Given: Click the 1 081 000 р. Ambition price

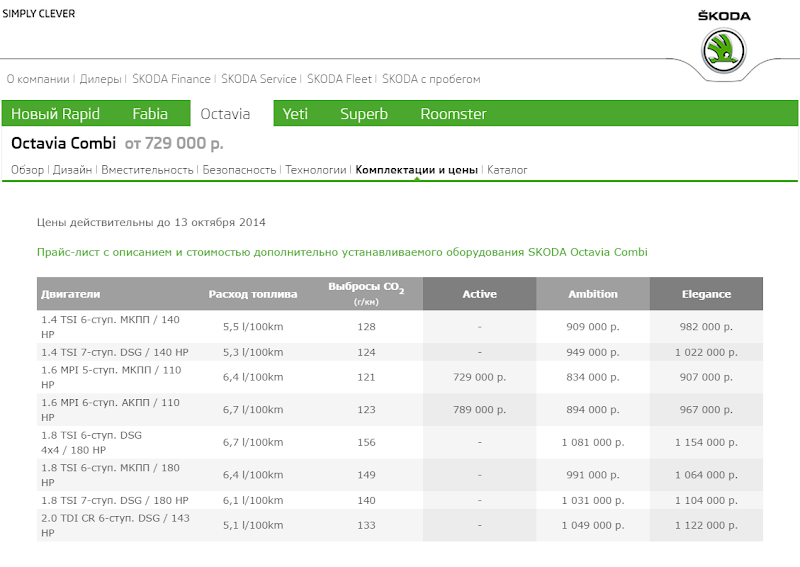Looking at the screenshot, I should click(x=593, y=442).
